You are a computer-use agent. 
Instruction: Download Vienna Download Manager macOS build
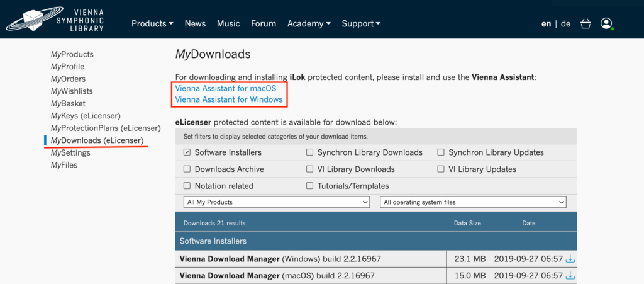[570, 275]
